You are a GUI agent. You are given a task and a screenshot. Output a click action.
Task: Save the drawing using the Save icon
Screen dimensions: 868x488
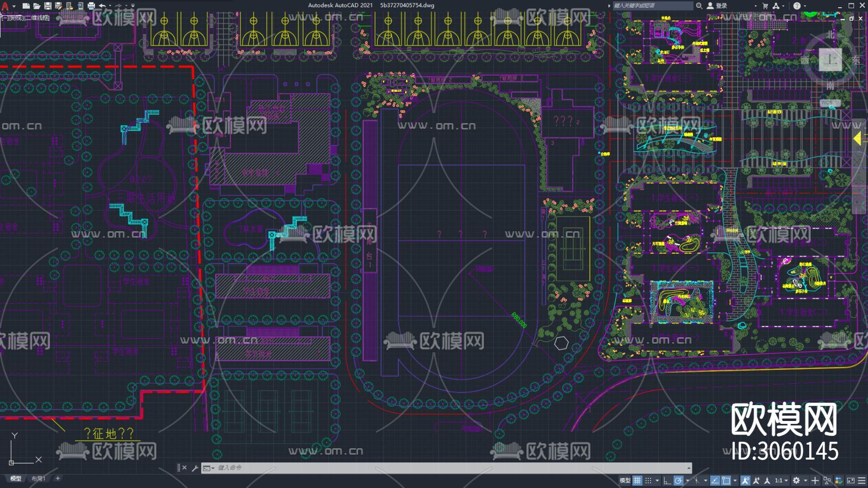(48, 6)
